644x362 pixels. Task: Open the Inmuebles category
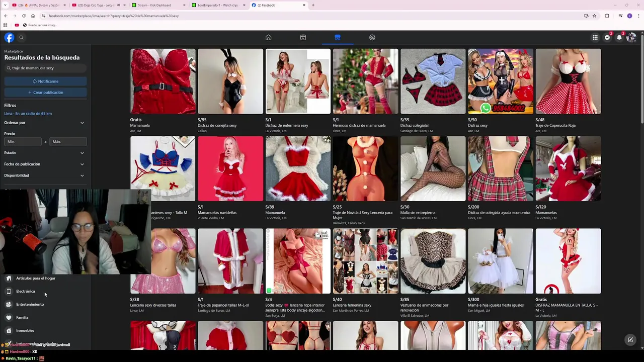coord(45,330)
